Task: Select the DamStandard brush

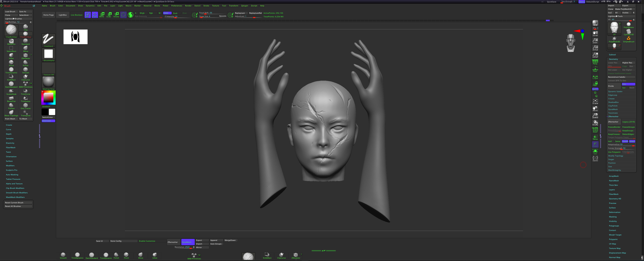Action: point(11,84)
